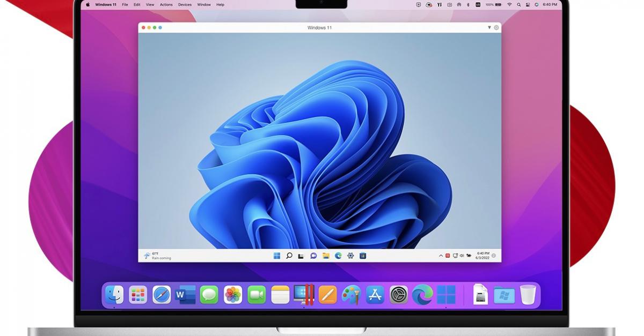Click the Windows 11 desktop wallpaper bloom
644x336 pixels.
tap(322, 155)
